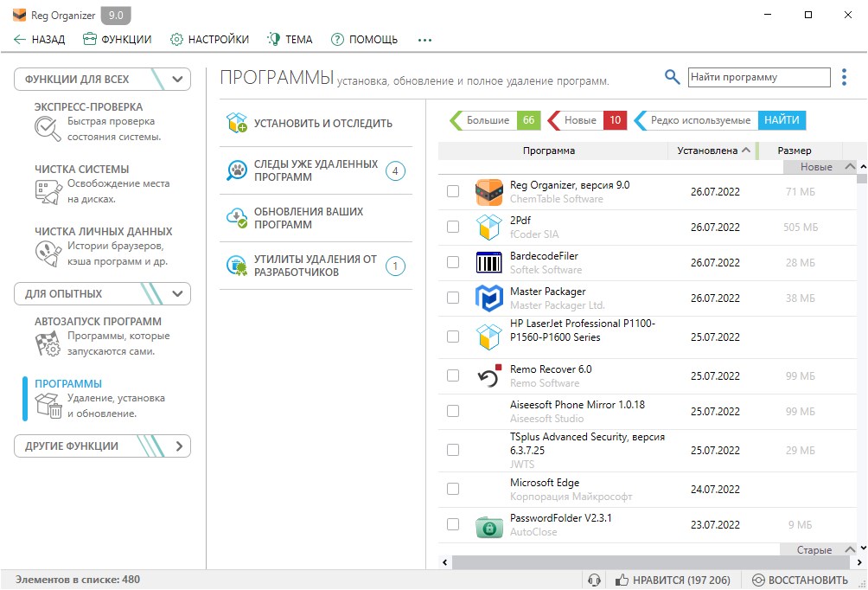Image resolution: width=868 pixels, height=590 pixels.
Task: Go back with Назад
Action: click(39, 39)
